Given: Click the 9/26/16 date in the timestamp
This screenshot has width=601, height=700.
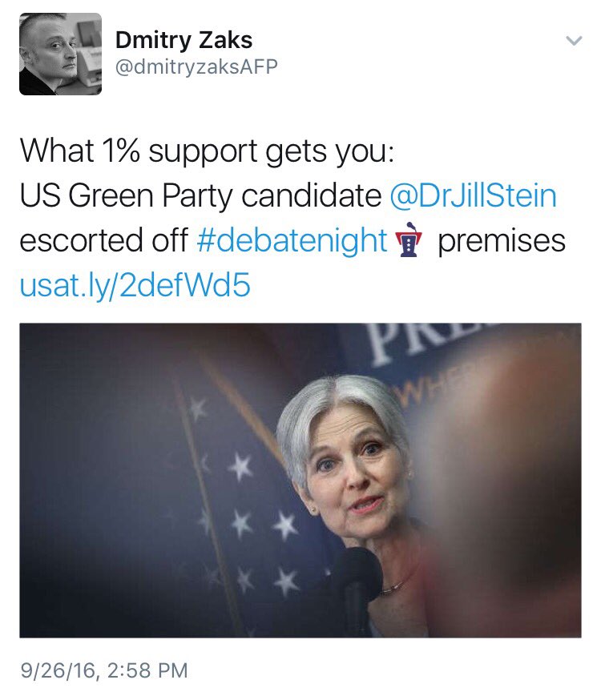Looking at the screenshot, I should pos(58,670).
